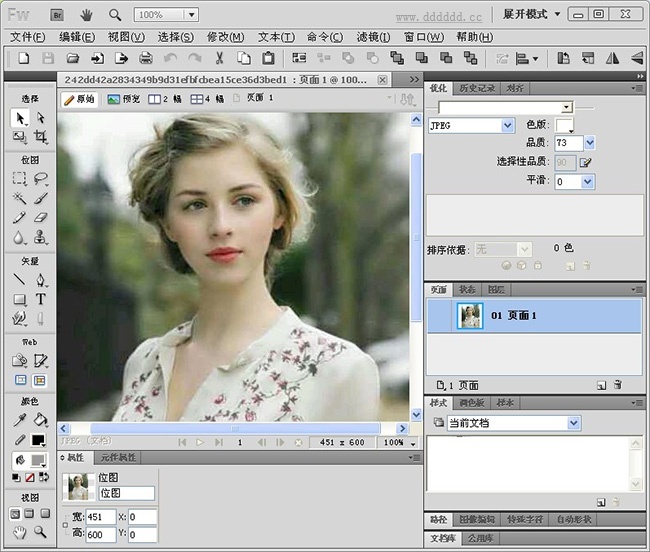Switch to the 历史记录 panel tab

point(477,88)
